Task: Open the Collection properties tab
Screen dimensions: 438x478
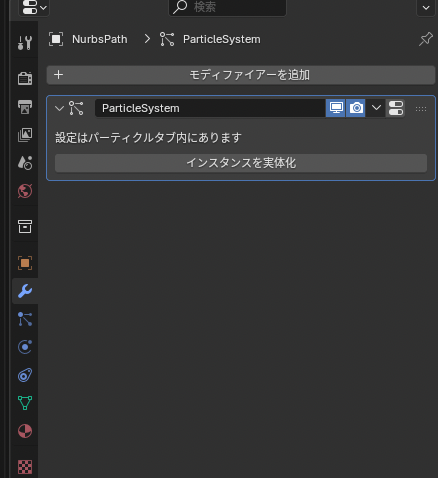Action: (x=25, y=226)
